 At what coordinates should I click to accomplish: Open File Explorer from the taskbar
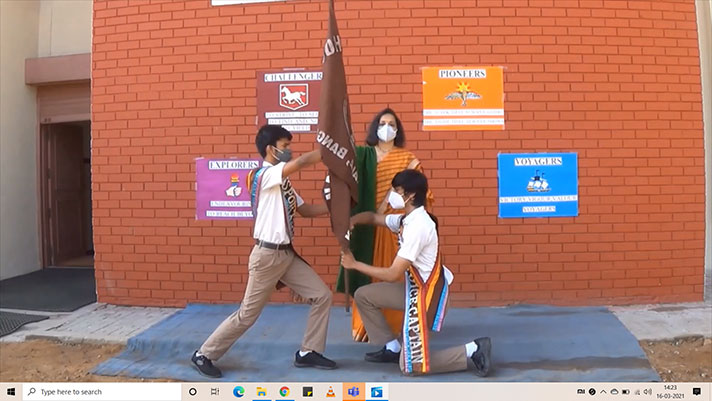click(x=262, y=392)
